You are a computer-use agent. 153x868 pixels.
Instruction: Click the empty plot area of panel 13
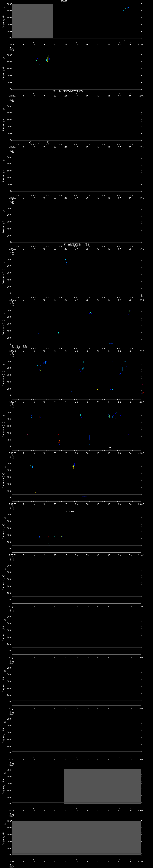(x=76, y=633)
